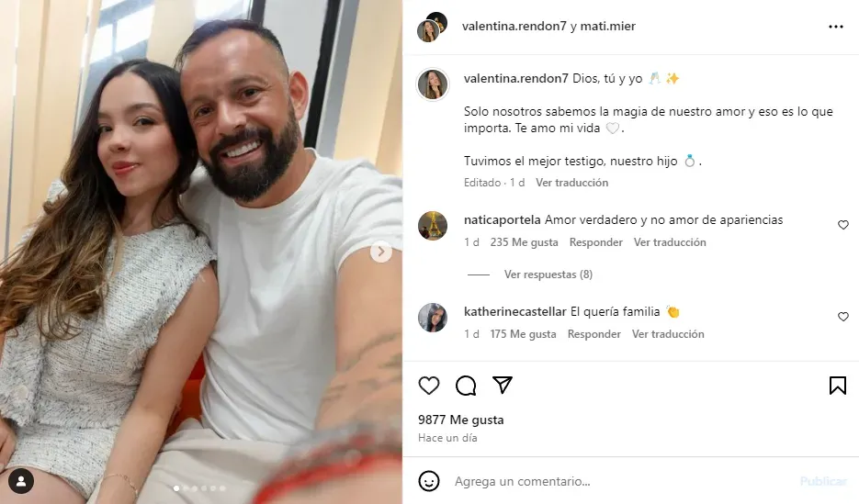Translate naticaportela's comment
Image resolution: width=859 pixels, height=504 pixels.
[x=670, y=242]
